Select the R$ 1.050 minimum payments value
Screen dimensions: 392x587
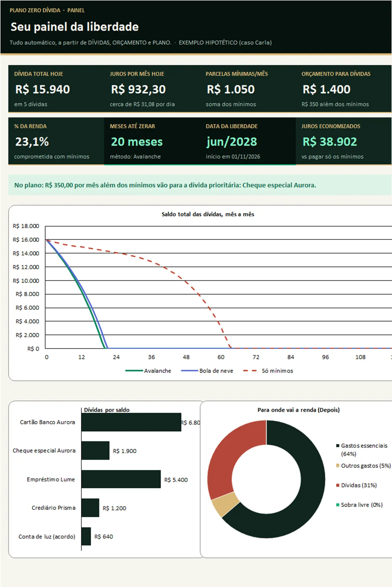point(231,89)
